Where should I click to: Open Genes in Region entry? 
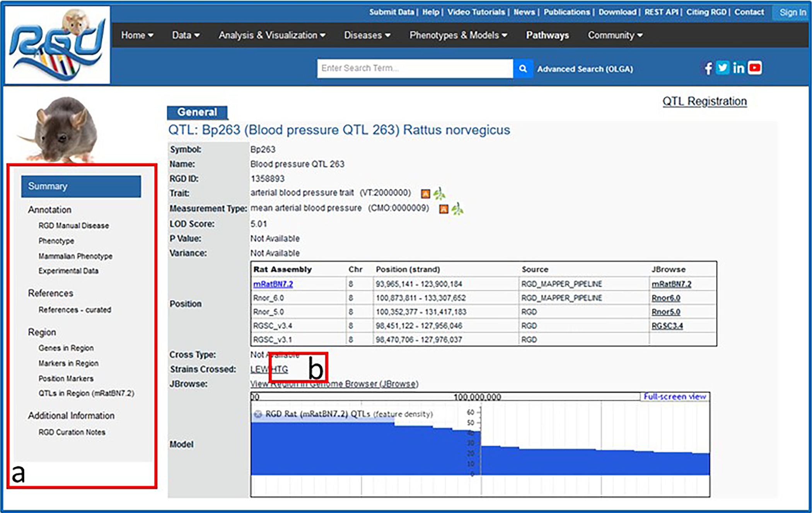(x=66, y=348)
